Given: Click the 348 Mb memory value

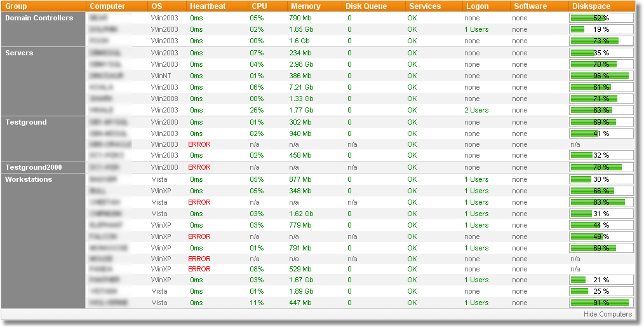Looking at the screenshot, I should point(300,191).
